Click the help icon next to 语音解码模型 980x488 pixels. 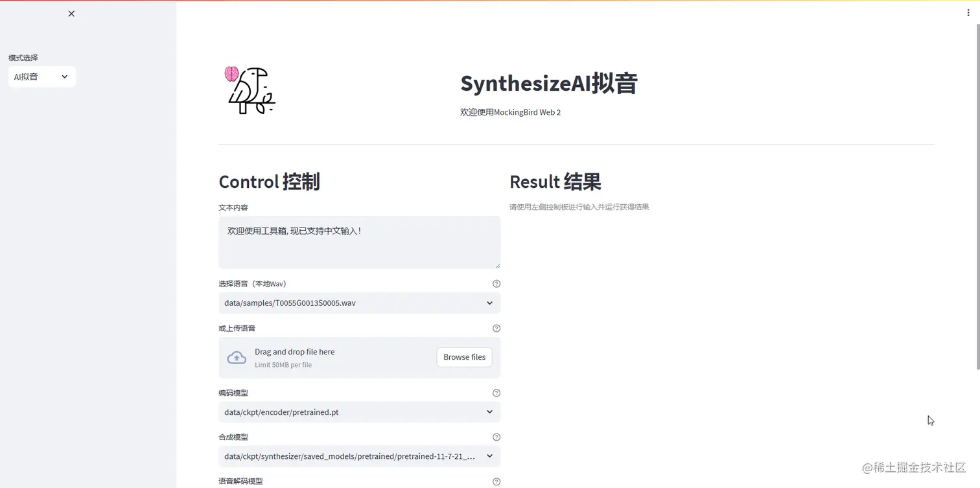496,482
